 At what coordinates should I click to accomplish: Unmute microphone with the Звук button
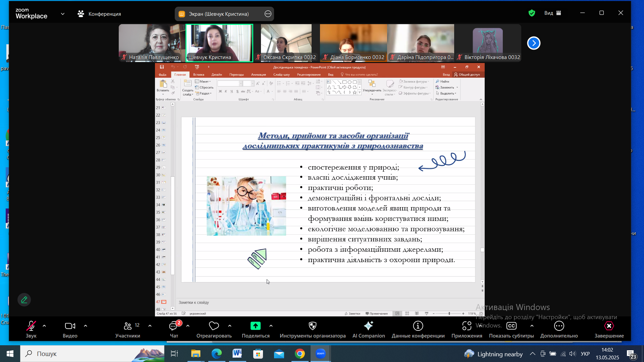(x=31, y=329)
